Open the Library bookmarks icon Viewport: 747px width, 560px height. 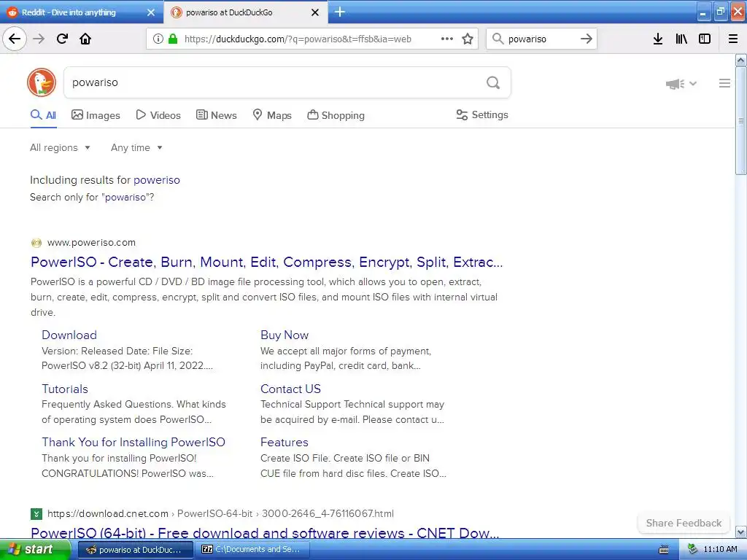(x=681, y=39)
